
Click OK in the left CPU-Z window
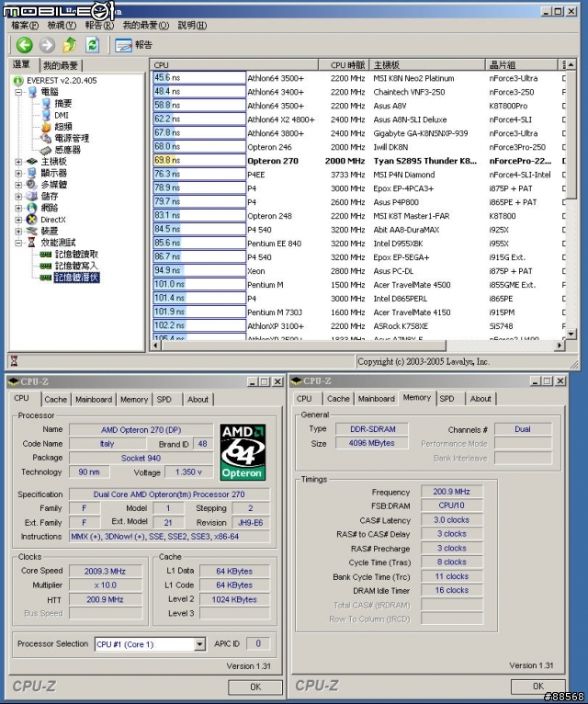coord(254,687)
